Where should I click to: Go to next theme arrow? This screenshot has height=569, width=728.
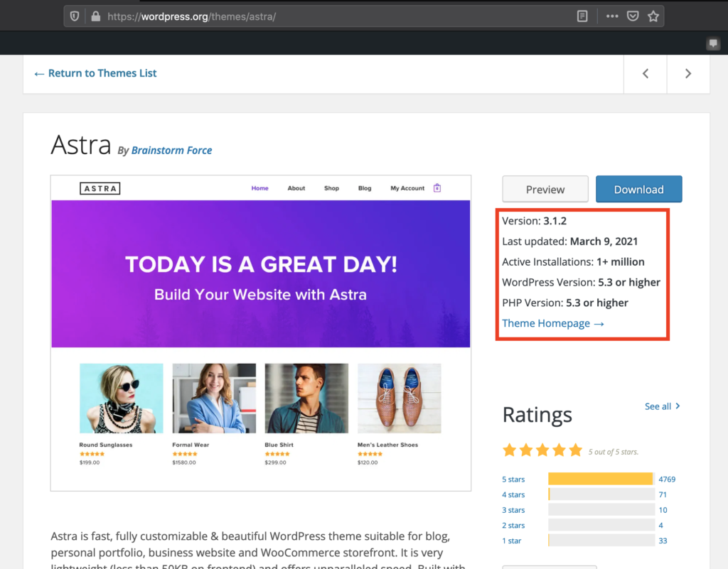point(688,74)
